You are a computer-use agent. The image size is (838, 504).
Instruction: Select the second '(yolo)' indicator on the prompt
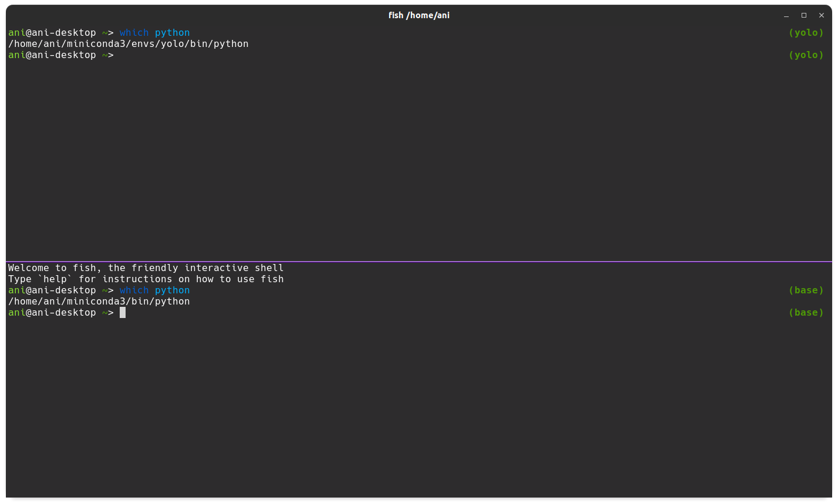[806, 55]
